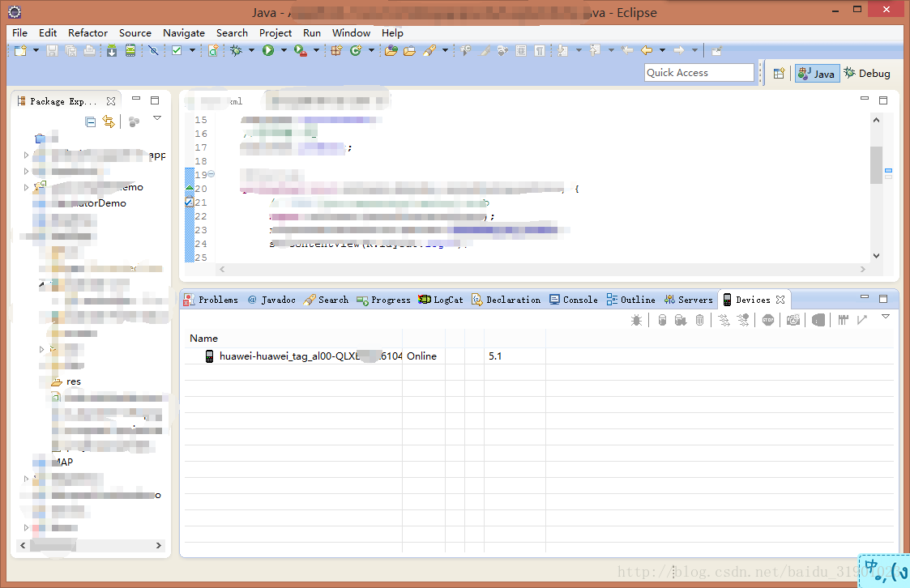The image size is (910, 588).
Task: Toggle Link with Editor in Package Explorer
Action: [109, 121]
